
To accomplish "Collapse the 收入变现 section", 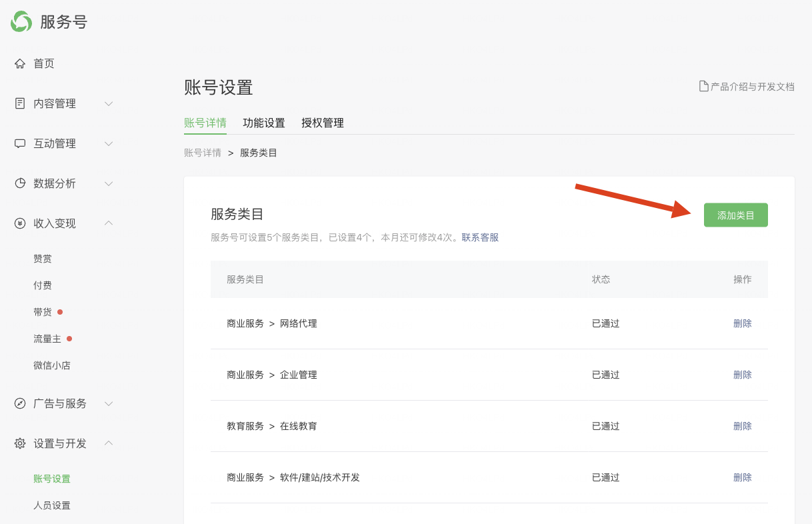I will pyautogui.click(x=109, y=223).
